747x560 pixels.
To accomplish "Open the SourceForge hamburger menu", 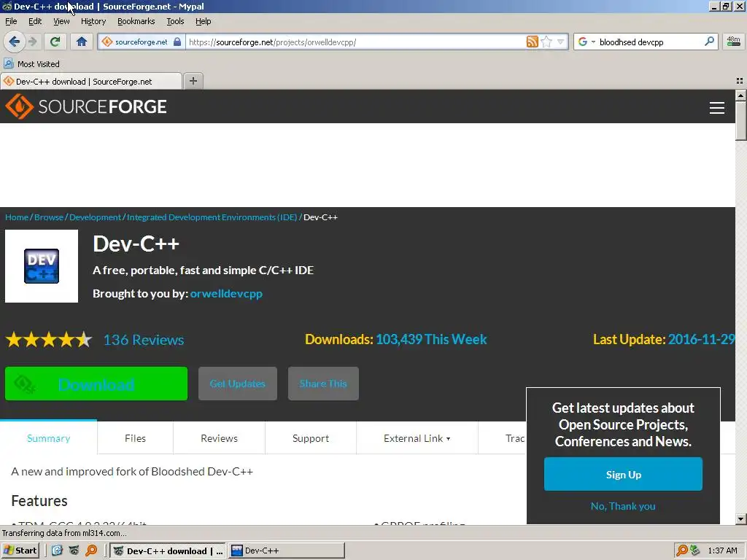I will [716, 108].
